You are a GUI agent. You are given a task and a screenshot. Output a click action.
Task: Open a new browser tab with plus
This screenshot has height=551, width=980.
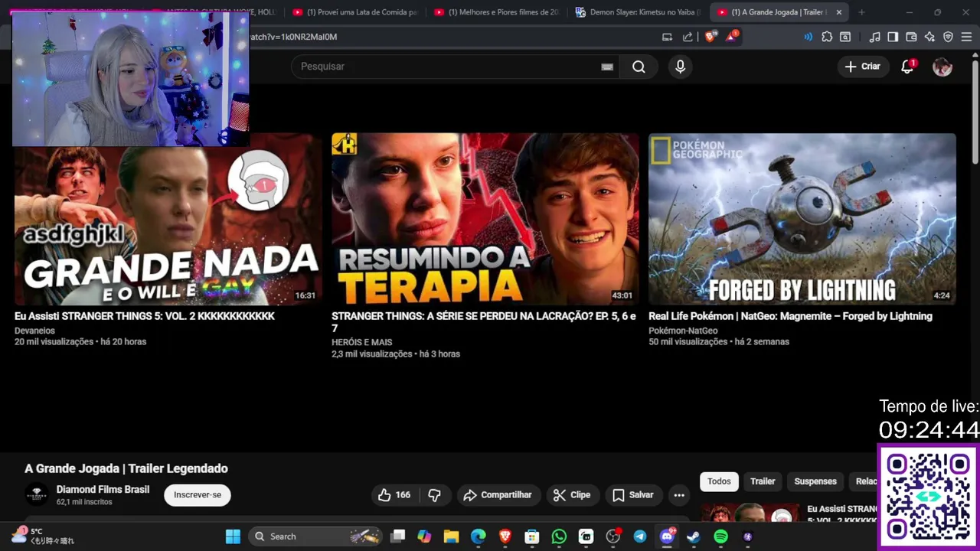point(861,12)
